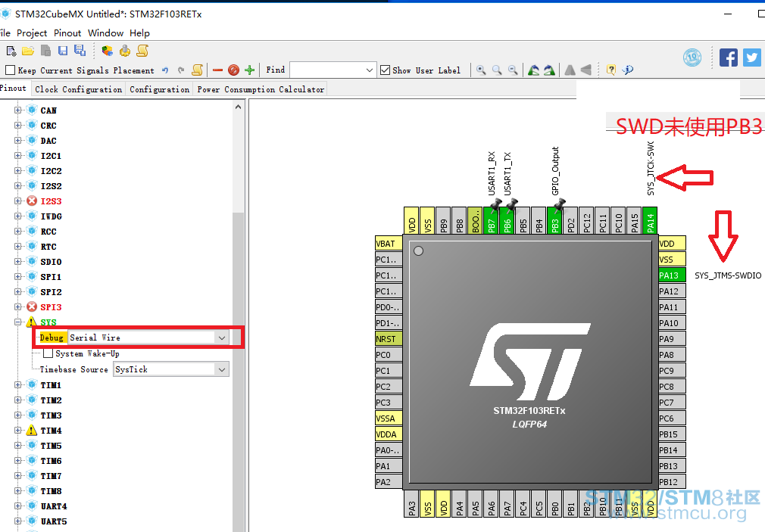765x532 pixels.
Task: Click the green plus expand icon
Action: [x=250, y=70]
